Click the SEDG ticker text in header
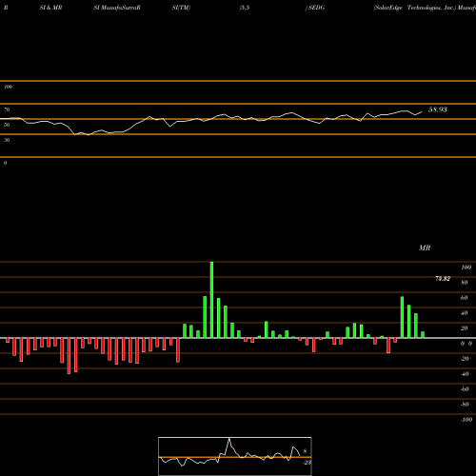This screenshot has width=476, height=476. (x=316, y=8)
